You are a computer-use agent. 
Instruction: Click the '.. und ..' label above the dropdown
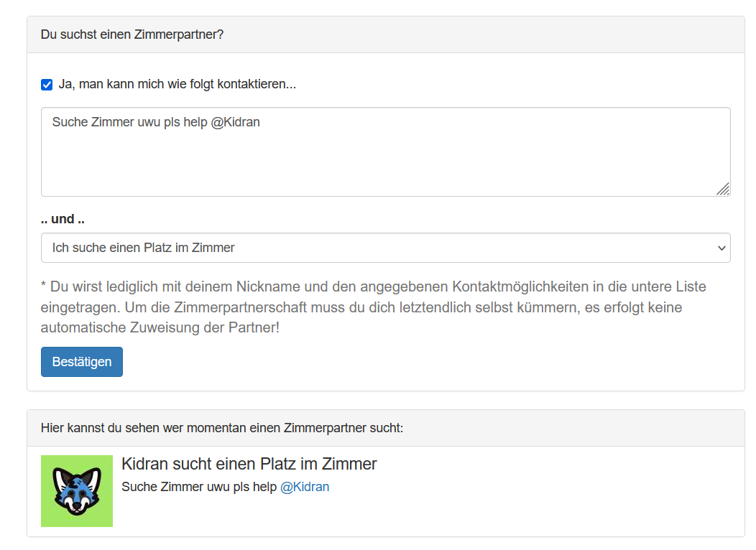63,219
